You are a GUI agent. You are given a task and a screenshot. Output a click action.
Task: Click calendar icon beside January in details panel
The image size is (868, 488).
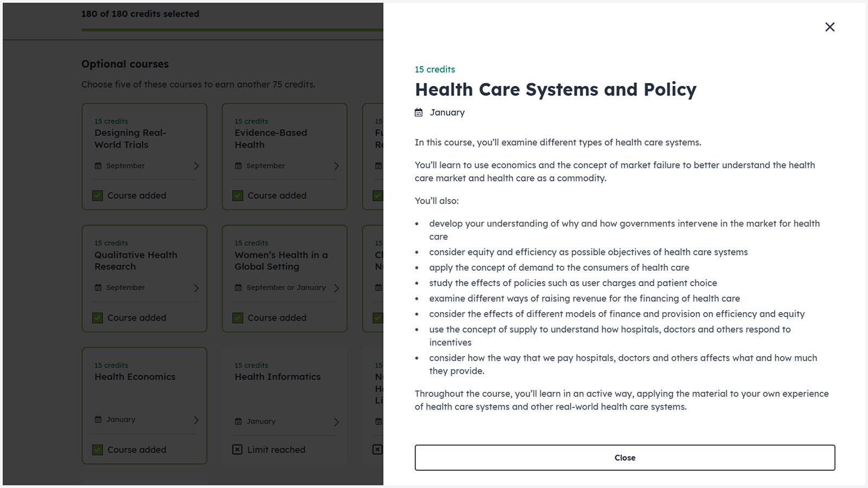pyautogui.click(x=419, y=113)
